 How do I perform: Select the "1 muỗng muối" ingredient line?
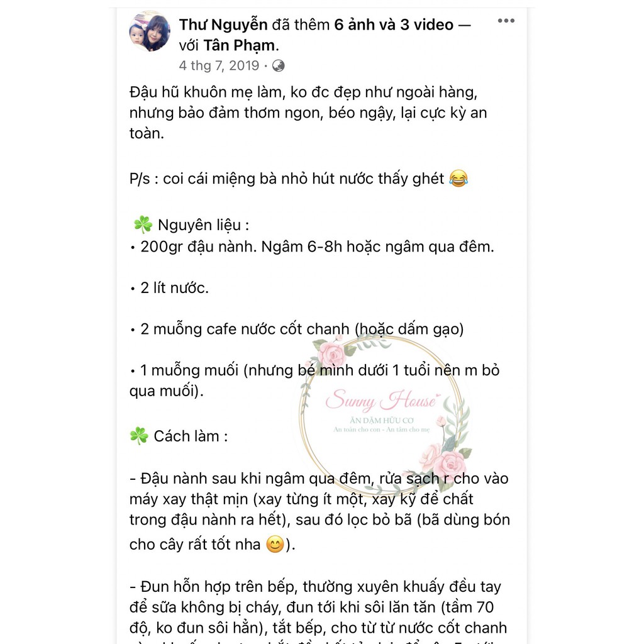coord(314,380)
